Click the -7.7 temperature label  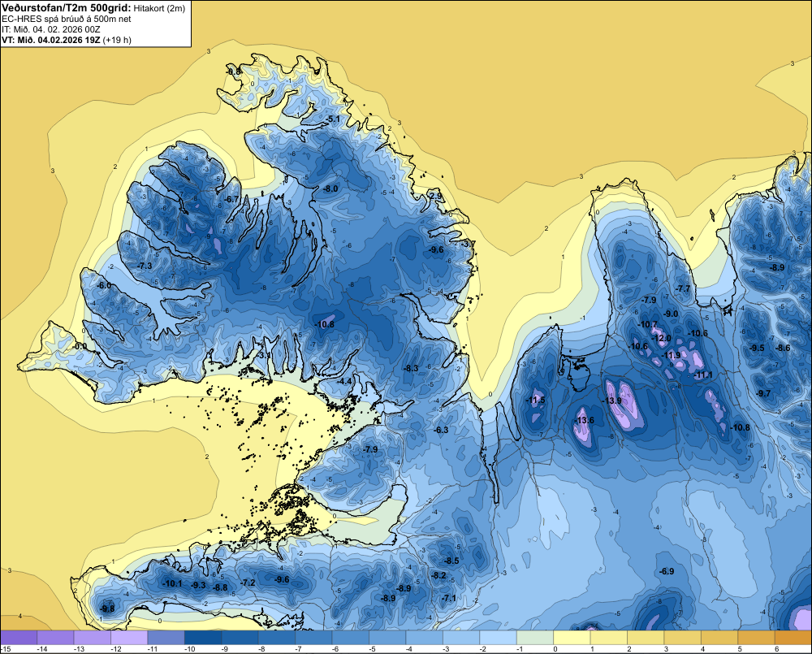click(x=684, y=289)
